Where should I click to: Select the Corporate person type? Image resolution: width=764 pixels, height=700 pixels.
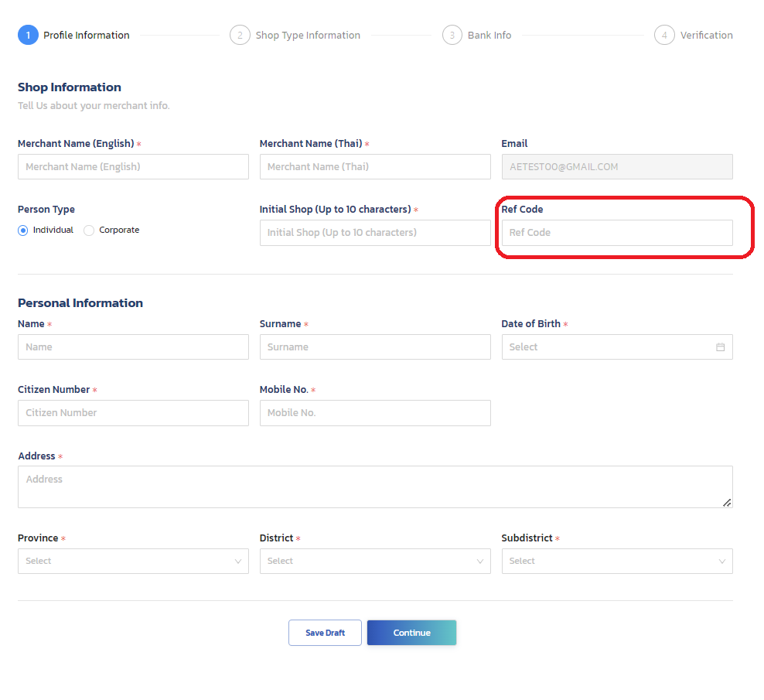click(89, 230)
